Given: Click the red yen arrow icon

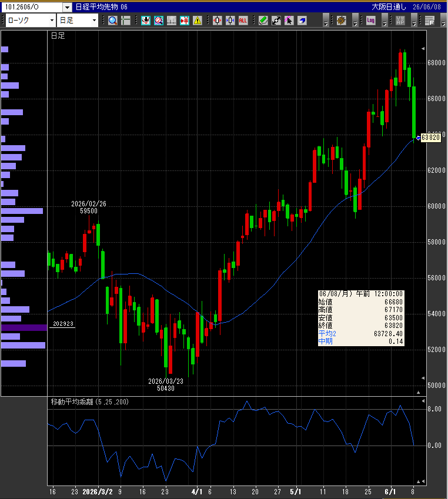Looking at the screenshot, I should (x=185, y=21).
